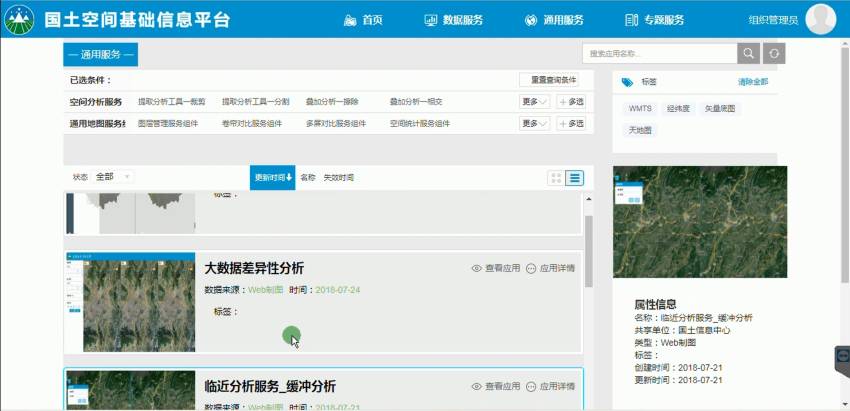Expand 更多 in 通用地图服务 row
This screenshot has width=850, height=411.
click(x=535, y=124)
